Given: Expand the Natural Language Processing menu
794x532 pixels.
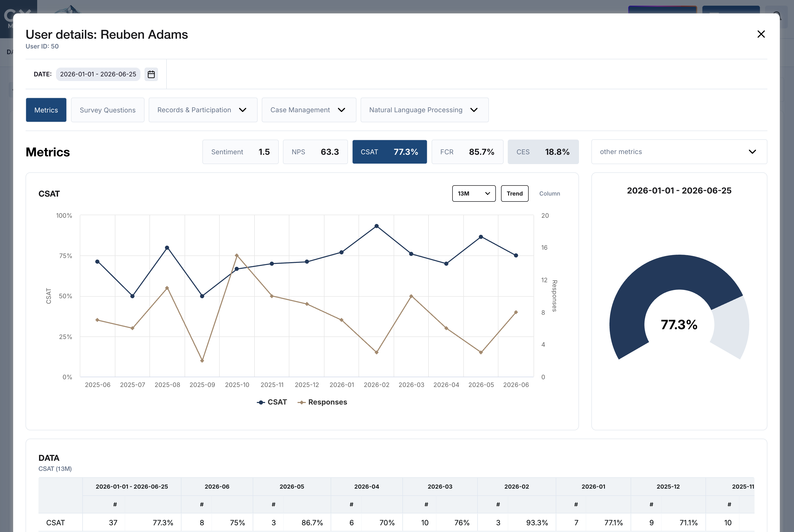Looking at the screenshot, I should click(x=425, y=110).
